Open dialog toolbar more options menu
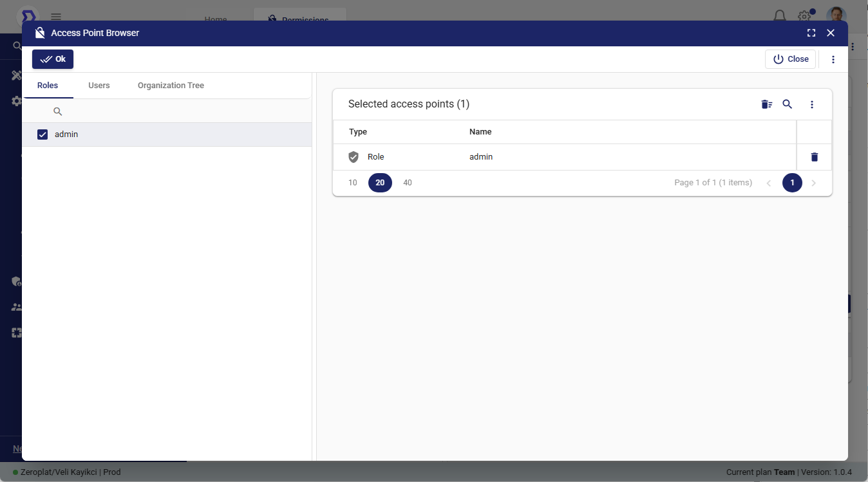Screen dimensions: 868x482 pos(833,59)
